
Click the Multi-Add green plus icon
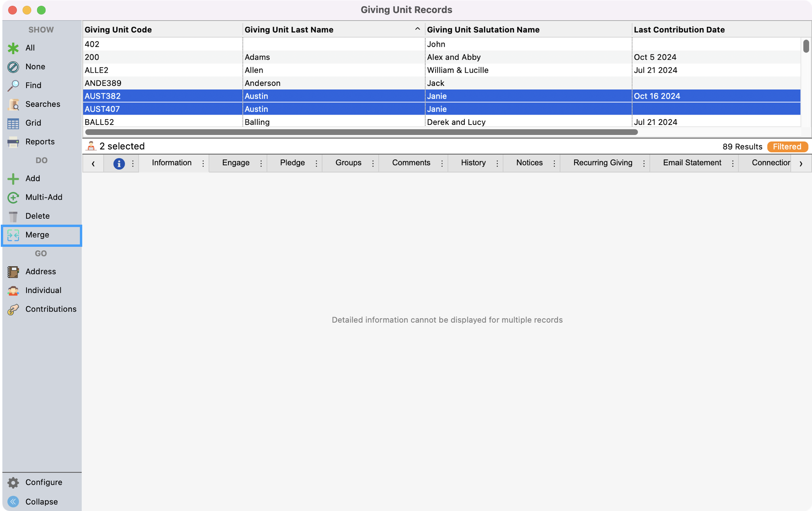click(13, 197)
